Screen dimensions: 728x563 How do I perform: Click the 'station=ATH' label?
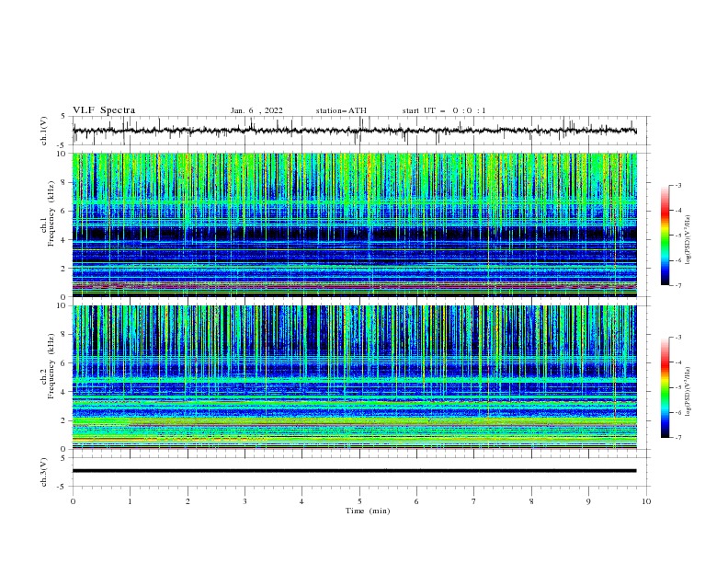[x=341, y=110]
